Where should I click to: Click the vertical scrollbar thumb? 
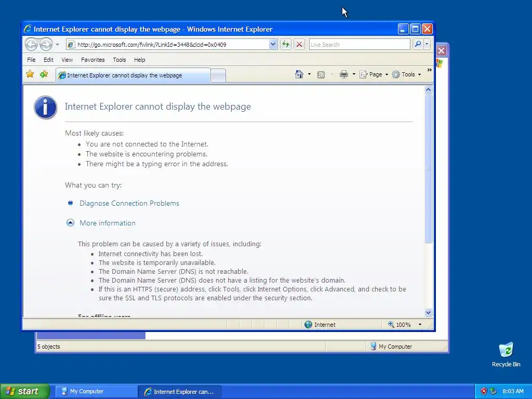coord(428,168)
